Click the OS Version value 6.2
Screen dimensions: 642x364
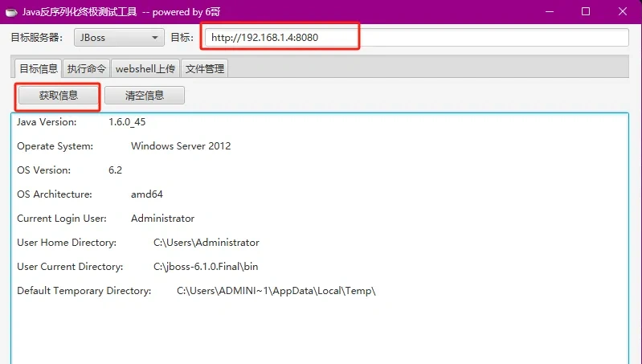115,170
